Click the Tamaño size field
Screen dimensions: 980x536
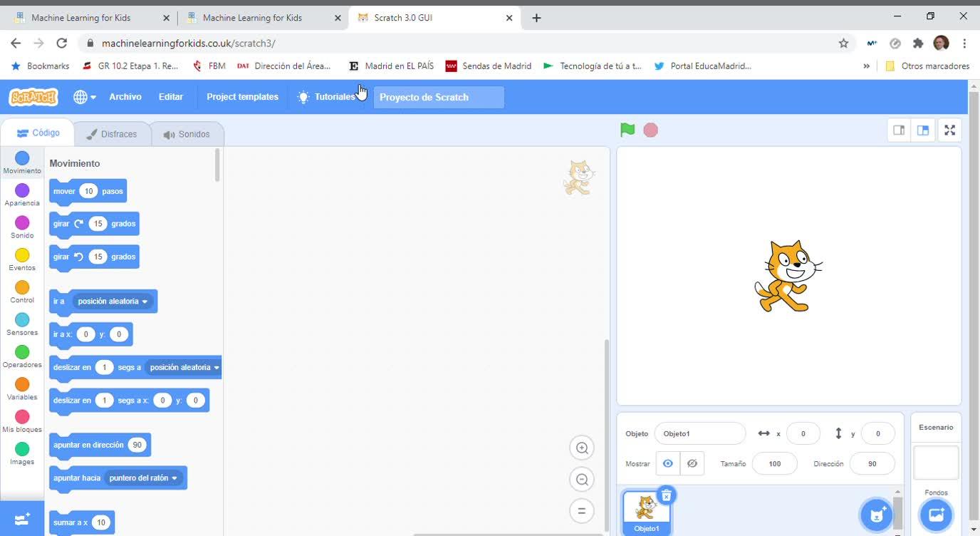[775, 463]
